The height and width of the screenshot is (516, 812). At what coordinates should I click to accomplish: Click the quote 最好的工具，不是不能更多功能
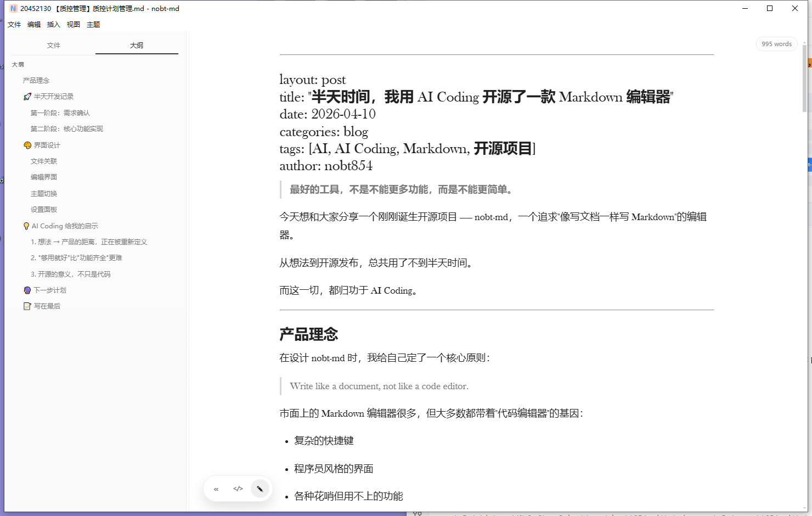(x=403, y=190)
